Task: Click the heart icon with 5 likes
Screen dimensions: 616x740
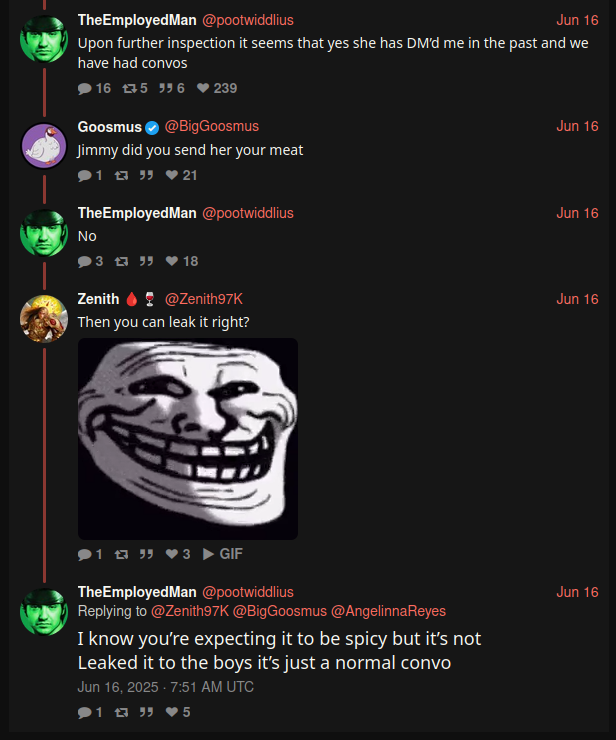Action: pyautogui.click(x=172, y=712)
